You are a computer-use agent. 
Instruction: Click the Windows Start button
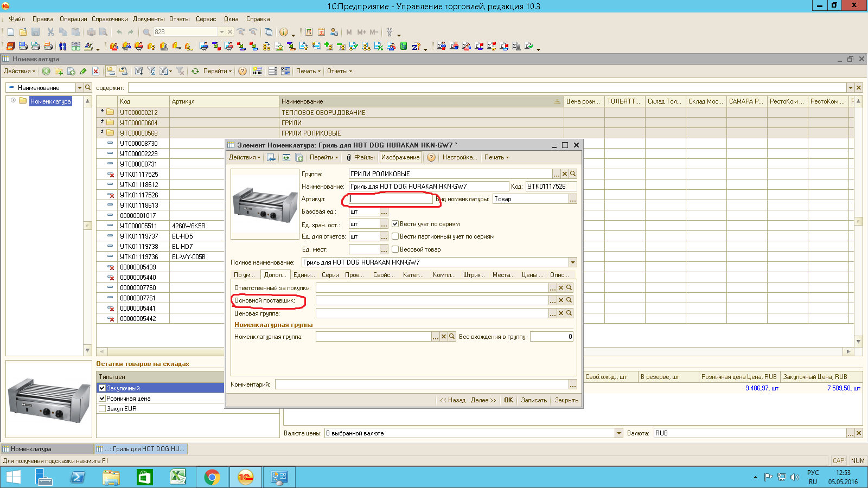click(x=13, y=477)
